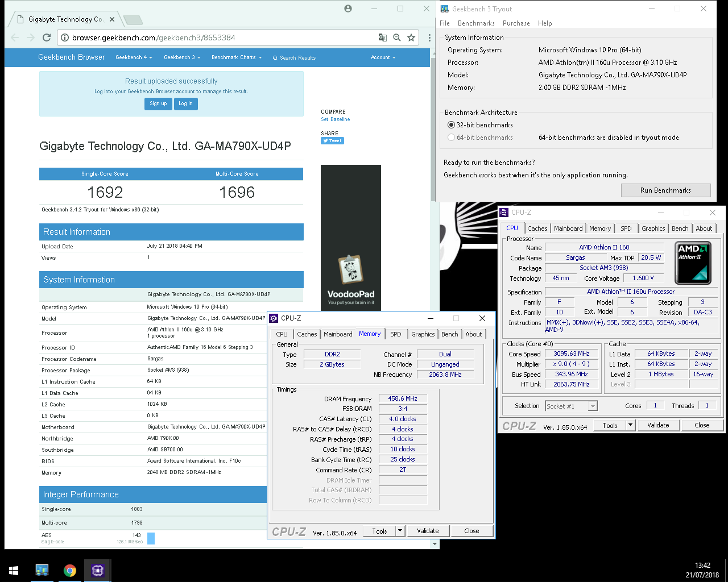Open Geekbench Purchase menu

516,23
